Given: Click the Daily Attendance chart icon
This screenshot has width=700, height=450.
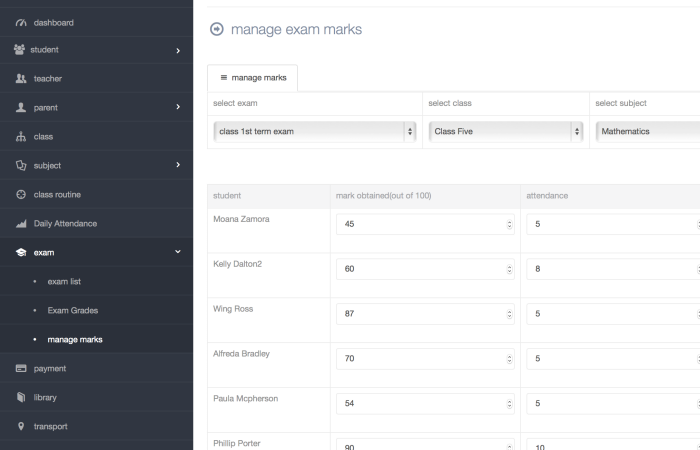Looking at the screenshot, I should tap(21, 224).
